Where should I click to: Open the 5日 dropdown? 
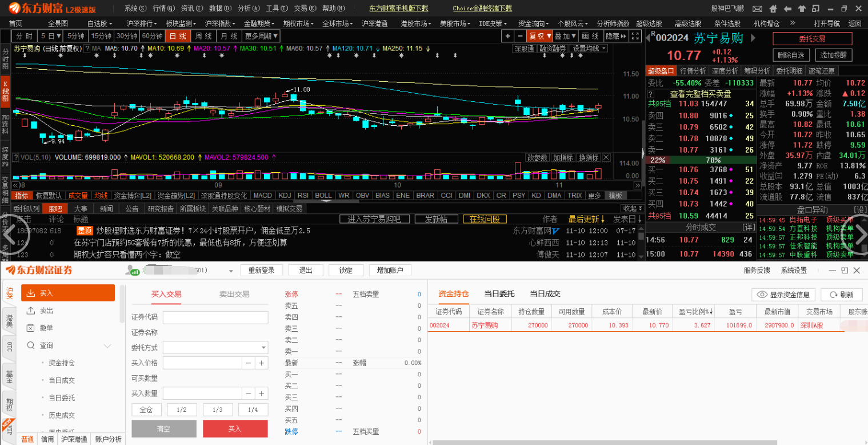[x=51, y=36]
